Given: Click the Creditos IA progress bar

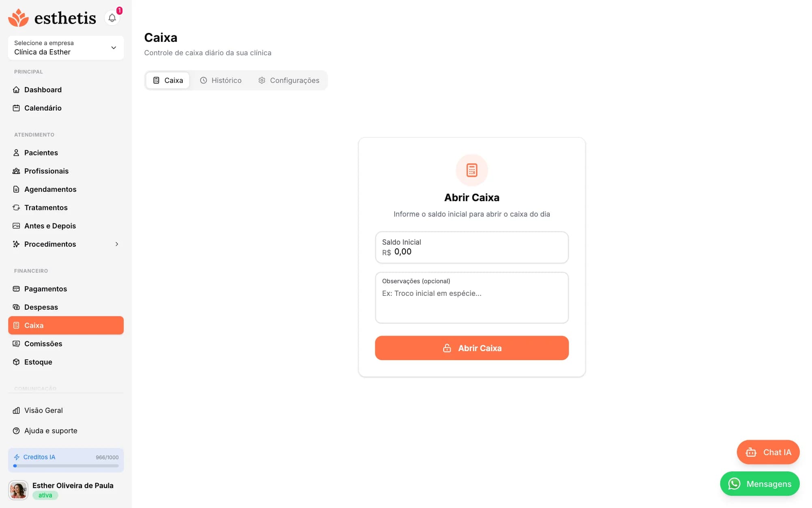Looking at the screenshot, I should (x=66, y=466).
